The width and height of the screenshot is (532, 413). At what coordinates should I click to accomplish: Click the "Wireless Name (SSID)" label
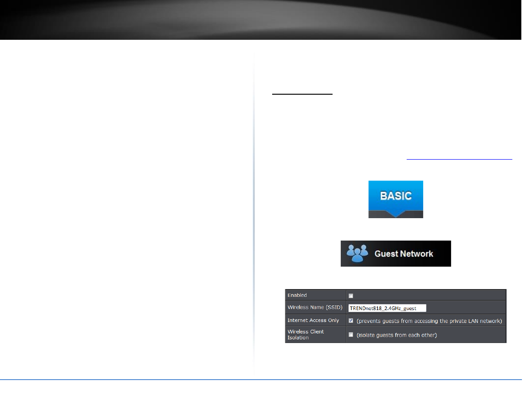(315, 307)
